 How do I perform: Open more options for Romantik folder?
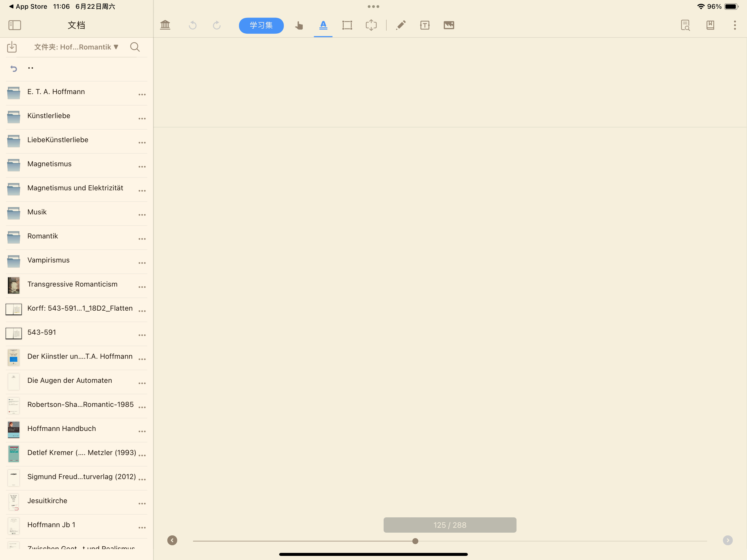click(x=142, y=239)
